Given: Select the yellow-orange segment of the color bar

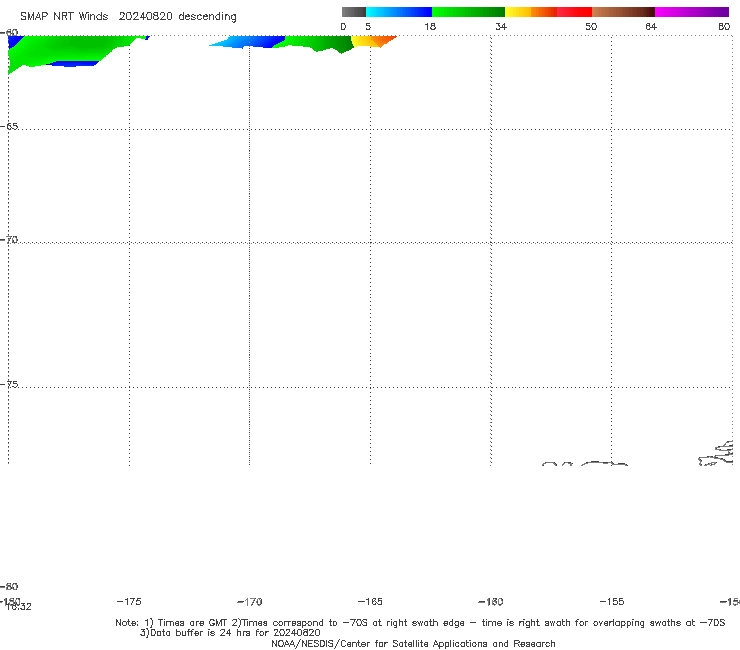Looking at the screenshot, I should (531, 12).
